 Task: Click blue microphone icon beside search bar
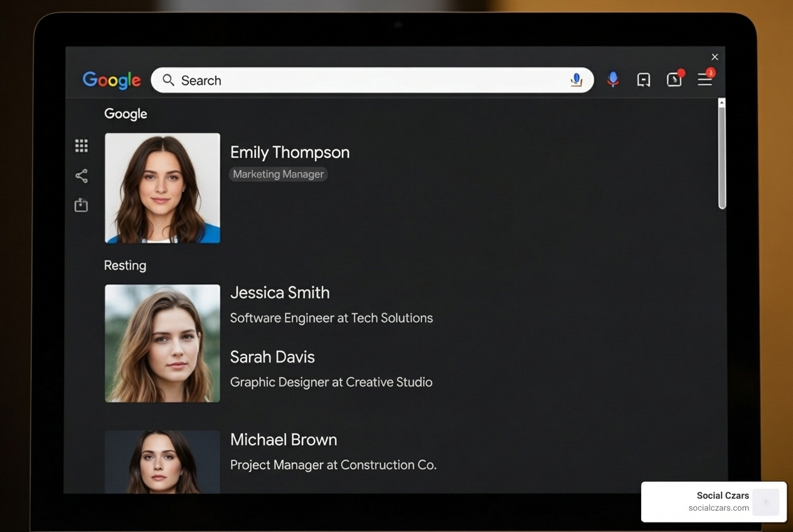click(x=613, y=80)
